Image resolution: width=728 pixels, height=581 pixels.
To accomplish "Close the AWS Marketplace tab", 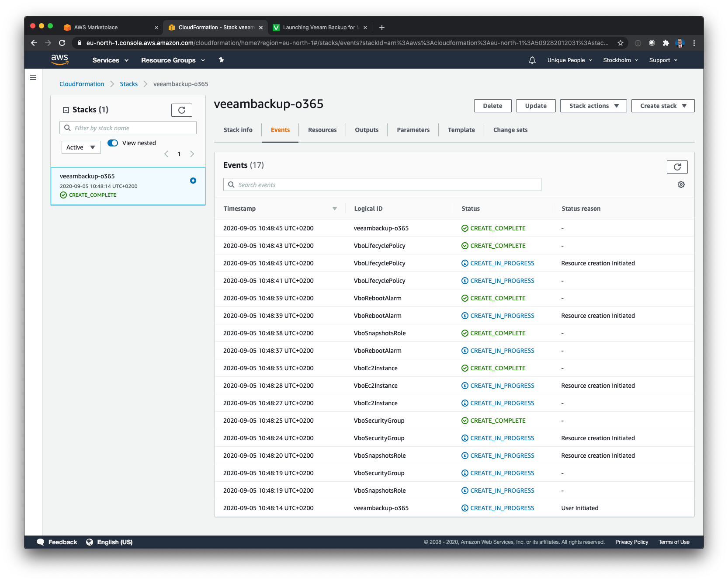I will pos(156,28).
